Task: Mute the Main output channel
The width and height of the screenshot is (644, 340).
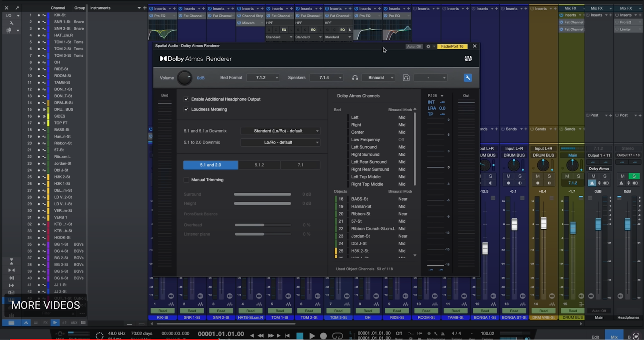Action: tap(593, 176)
